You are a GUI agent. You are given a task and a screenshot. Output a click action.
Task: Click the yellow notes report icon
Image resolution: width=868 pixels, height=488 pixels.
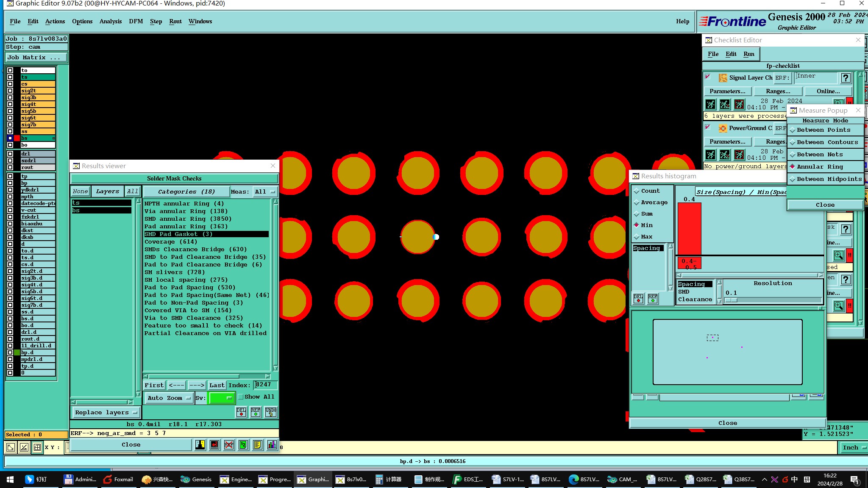257,445
